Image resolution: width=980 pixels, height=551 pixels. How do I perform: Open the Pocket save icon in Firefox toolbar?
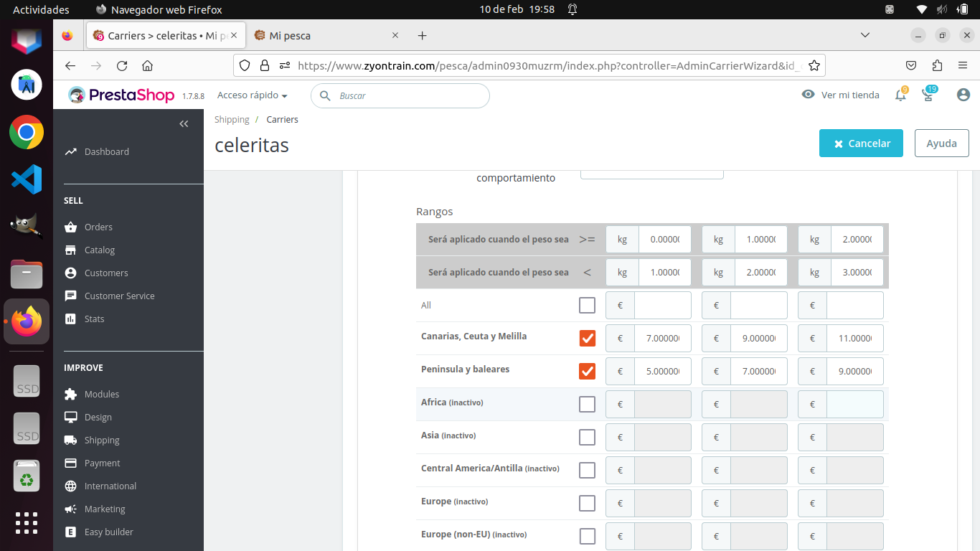coord(911,65)
